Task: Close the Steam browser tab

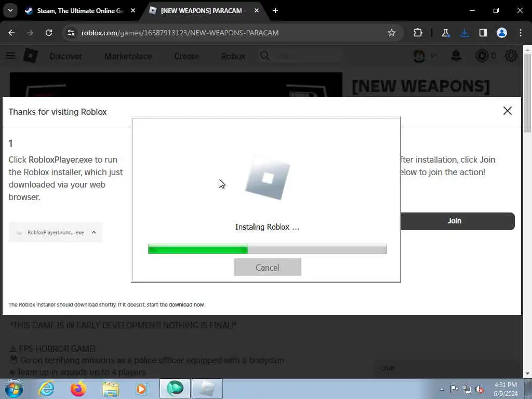Action: click(133, 11)
